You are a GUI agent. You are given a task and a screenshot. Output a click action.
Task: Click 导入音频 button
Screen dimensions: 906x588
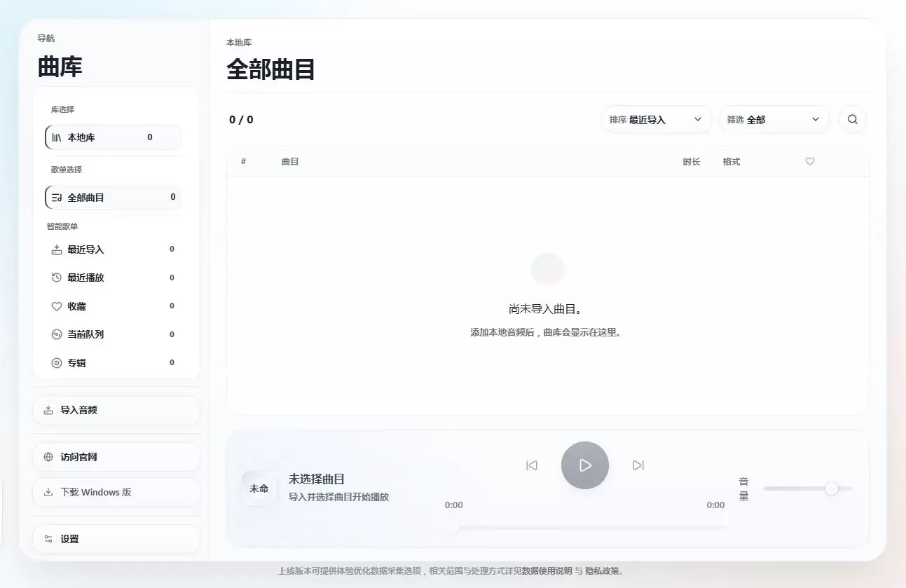point(116,410)
